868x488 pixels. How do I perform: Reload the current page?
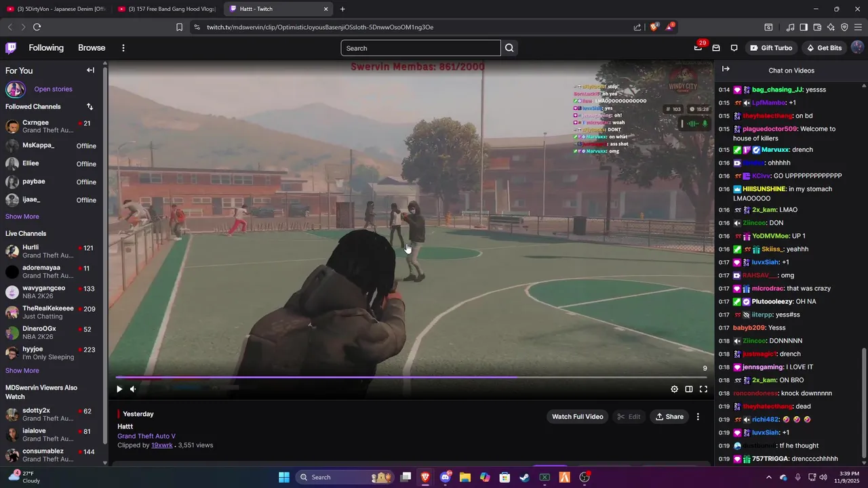(x=37, y=27)
